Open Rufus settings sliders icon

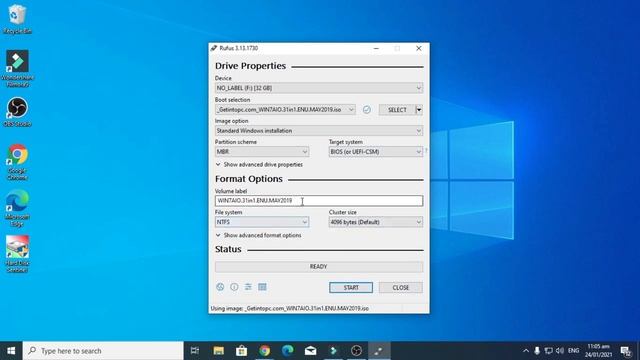tap(248, 287)
